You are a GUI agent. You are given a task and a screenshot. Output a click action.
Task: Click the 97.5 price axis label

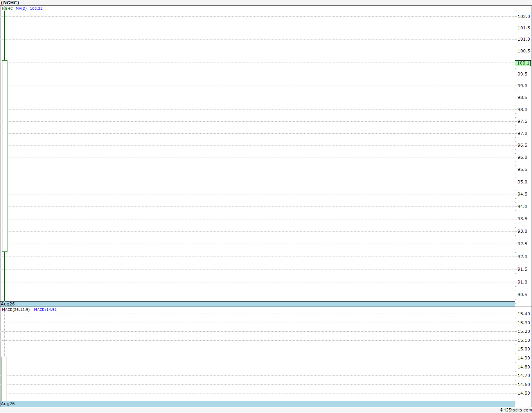[x=523, y=121]
